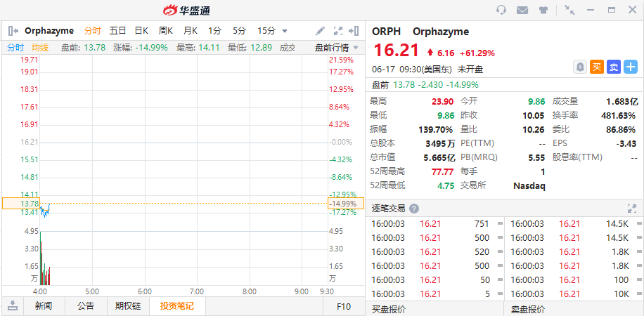Click the 9:30 time axis label
This screenshot has width=644, height=316.
click(x=326, y=292)
